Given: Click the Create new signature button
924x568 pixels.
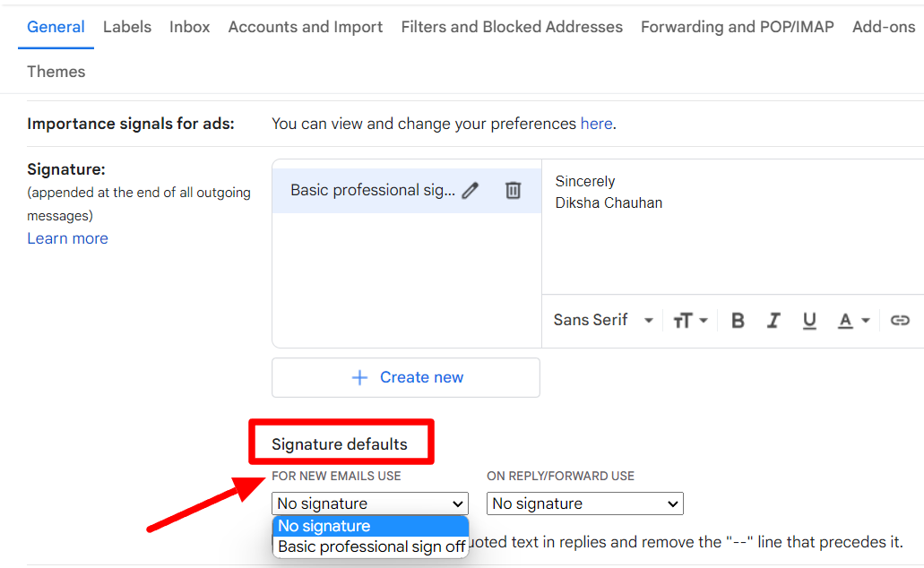Looking at the screenshot, I should point(405,378).
